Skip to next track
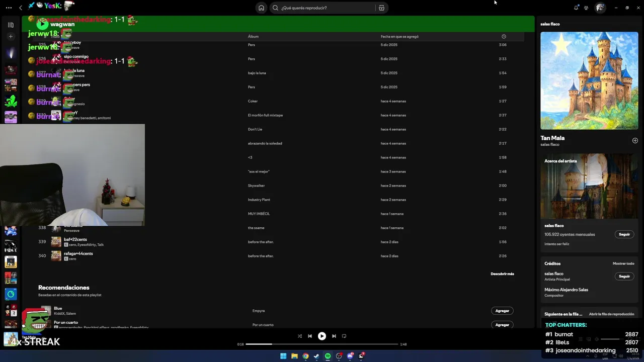The image size is (644, 362). tap(334, 336)
